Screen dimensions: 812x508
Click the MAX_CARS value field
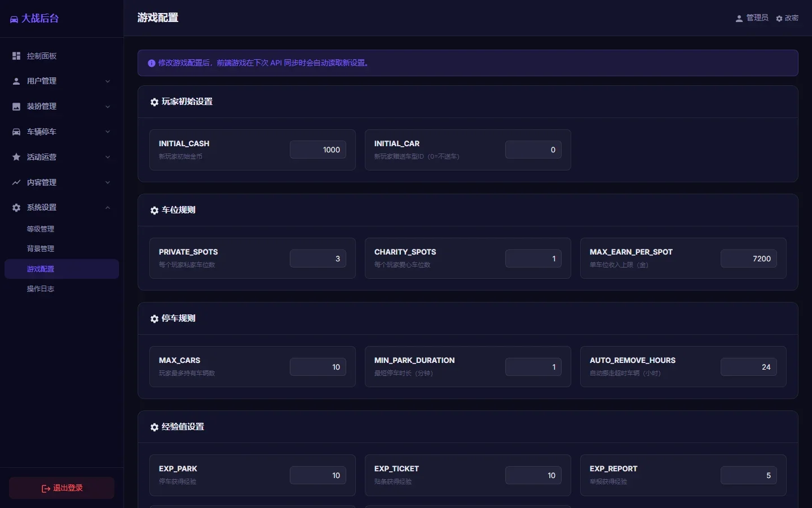click(x=318, y=367)
